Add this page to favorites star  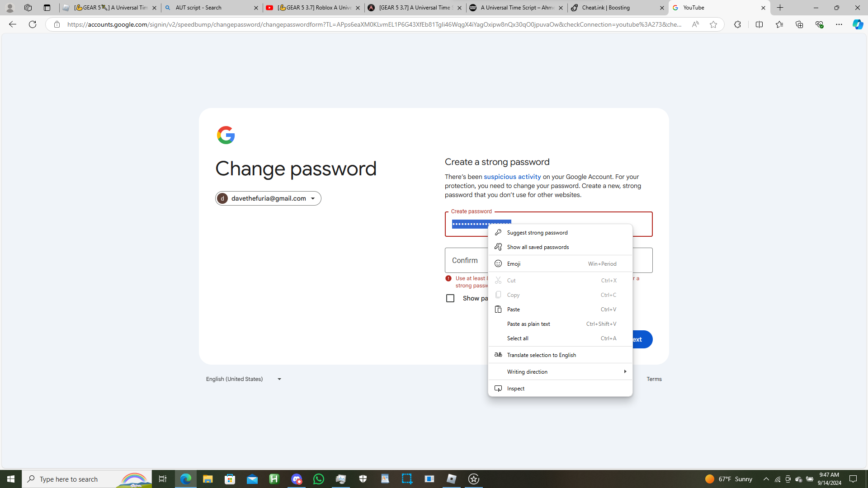click(713, 24)
